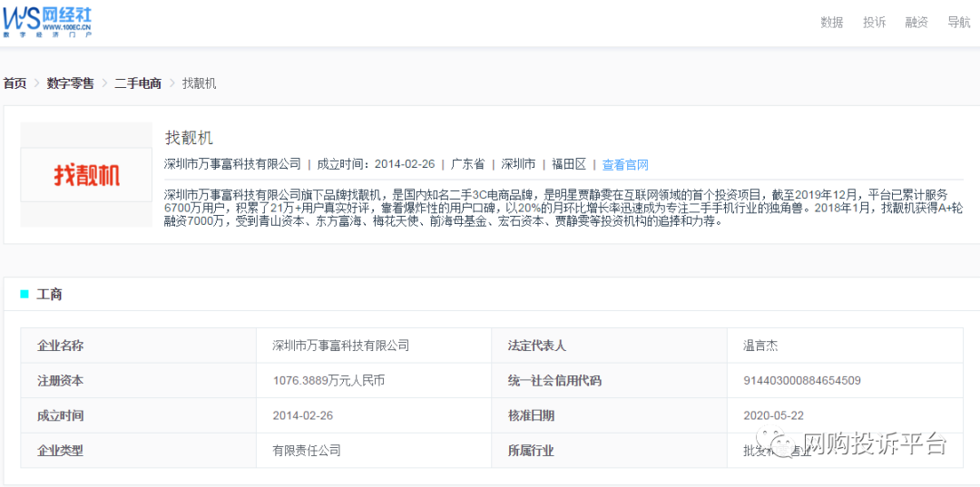Open the 融资 navigation item
Screen dimensions: 980x487
tap(916, 23)
